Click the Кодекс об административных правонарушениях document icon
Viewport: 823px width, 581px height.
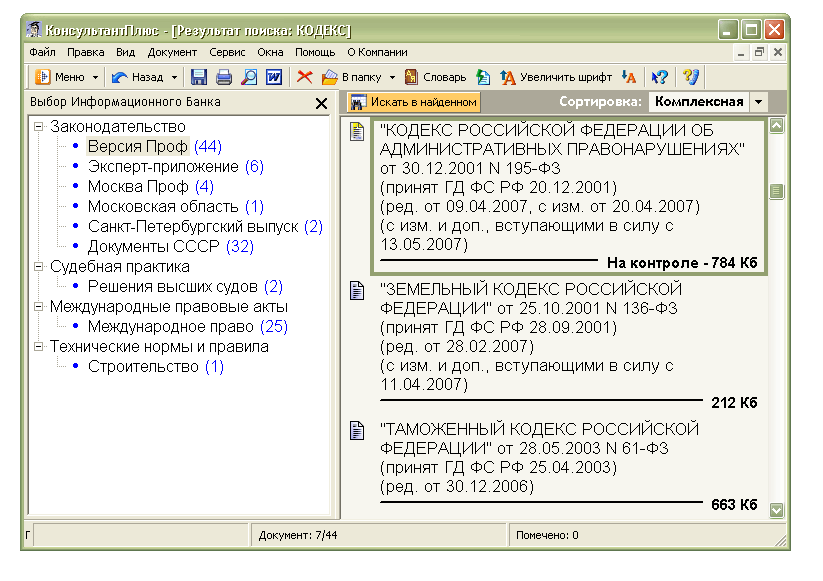(357, 132)
